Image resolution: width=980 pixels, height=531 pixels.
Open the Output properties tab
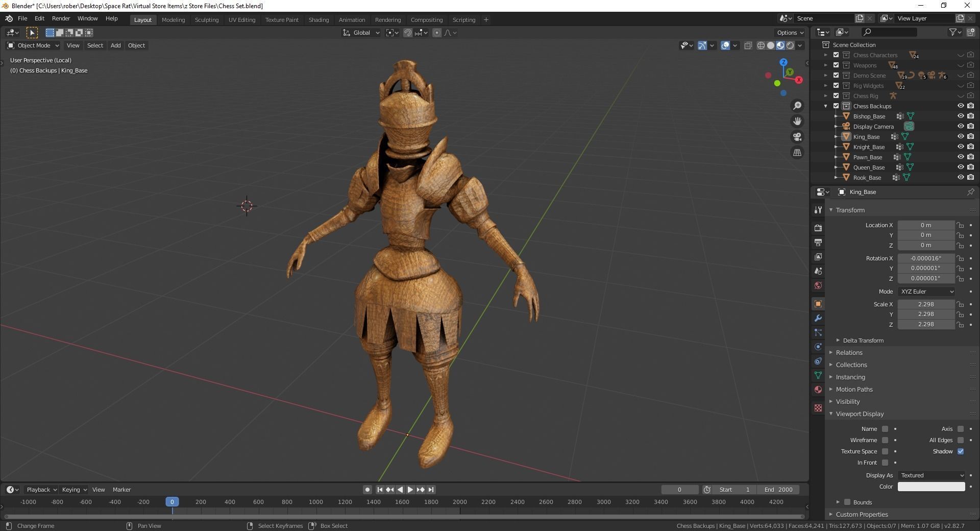click(x=818, y=242)
